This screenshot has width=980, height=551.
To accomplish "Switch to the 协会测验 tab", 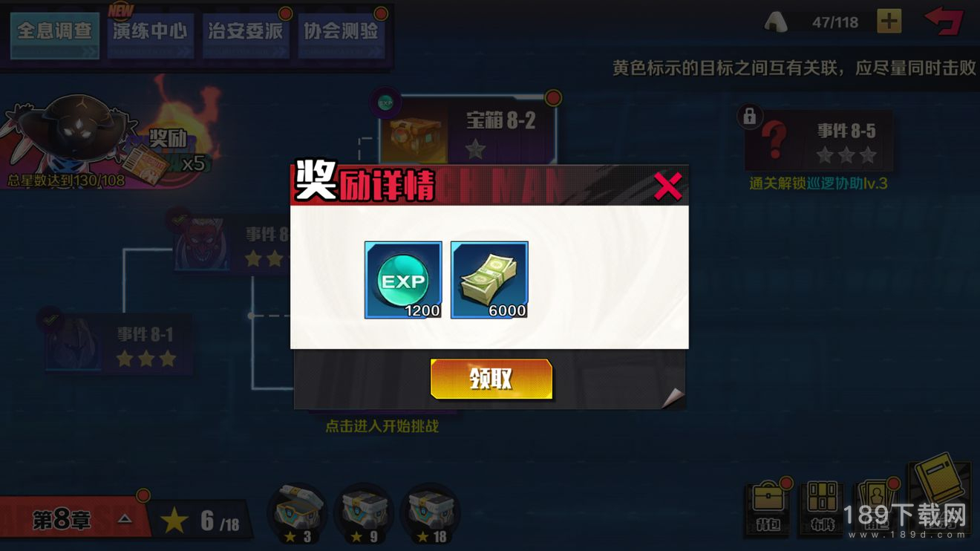I will click(x=341, y=35).
